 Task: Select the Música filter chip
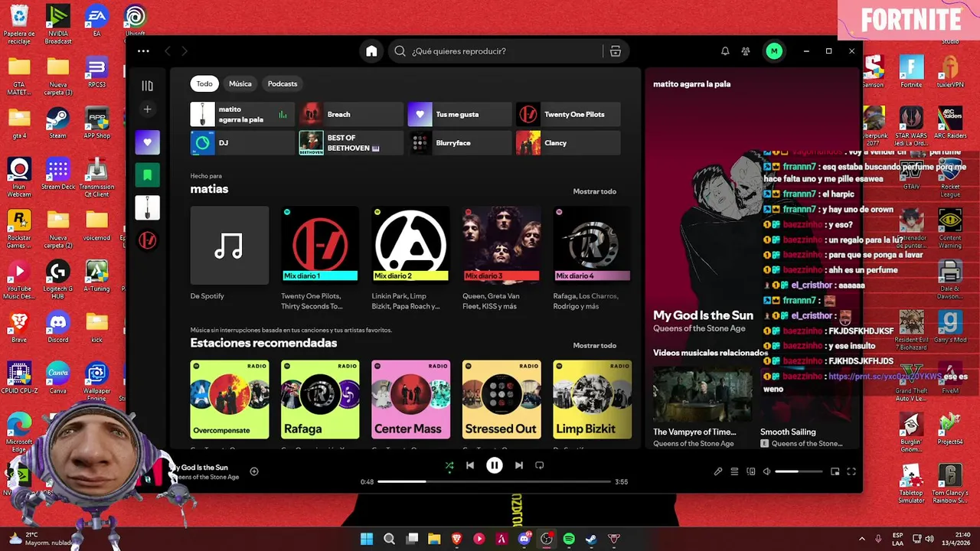click(240, 83)
